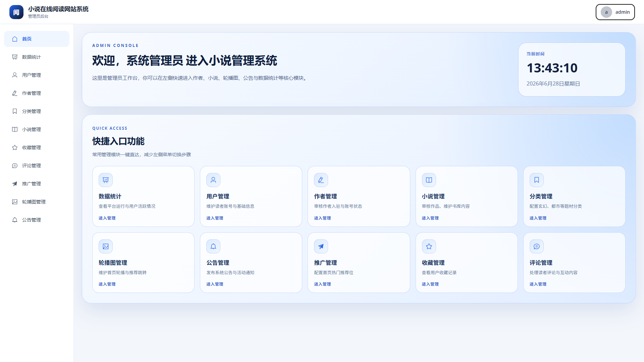The height and width of the screenshot is (362, 644).
Task: Click the 评论管理 card chat bubble icon
Action: 537,246
